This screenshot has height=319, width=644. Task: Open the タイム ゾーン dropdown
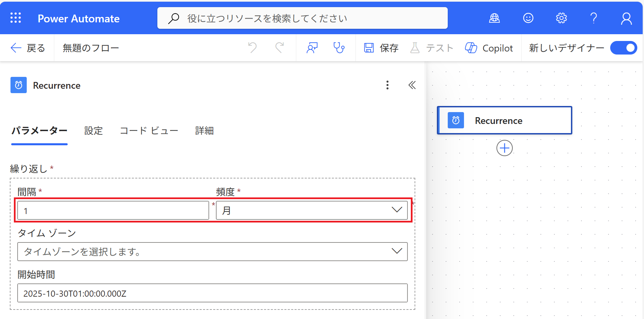point(213,252)
